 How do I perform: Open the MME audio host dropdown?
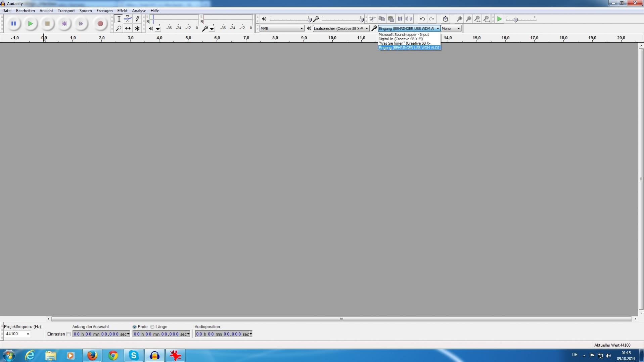[x=282, y=29]
